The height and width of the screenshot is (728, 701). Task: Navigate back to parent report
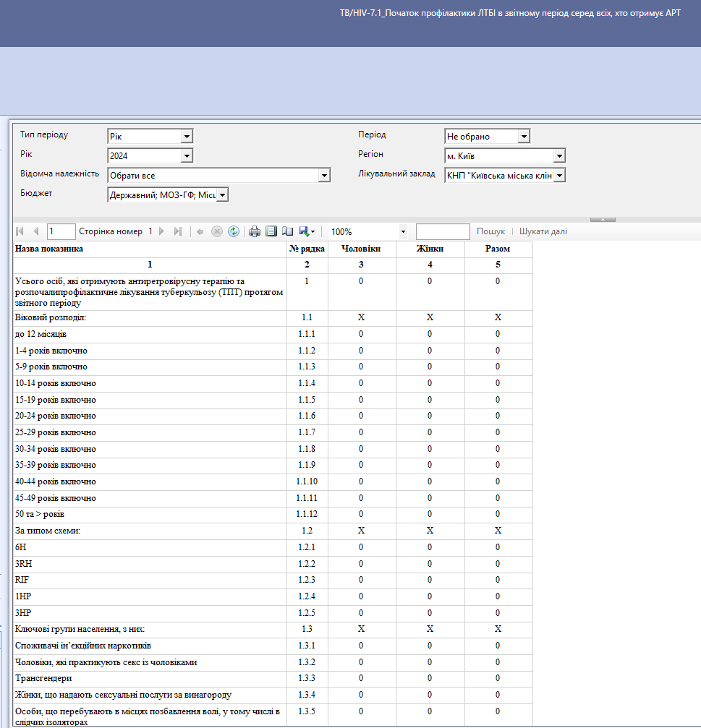tap(200, 231)
